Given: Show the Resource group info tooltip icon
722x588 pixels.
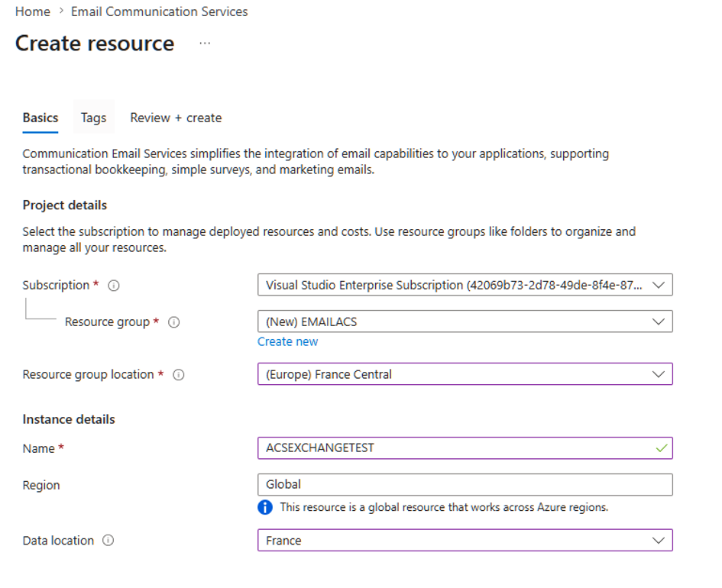Looking at the screenshot, I should coord(174,322).
